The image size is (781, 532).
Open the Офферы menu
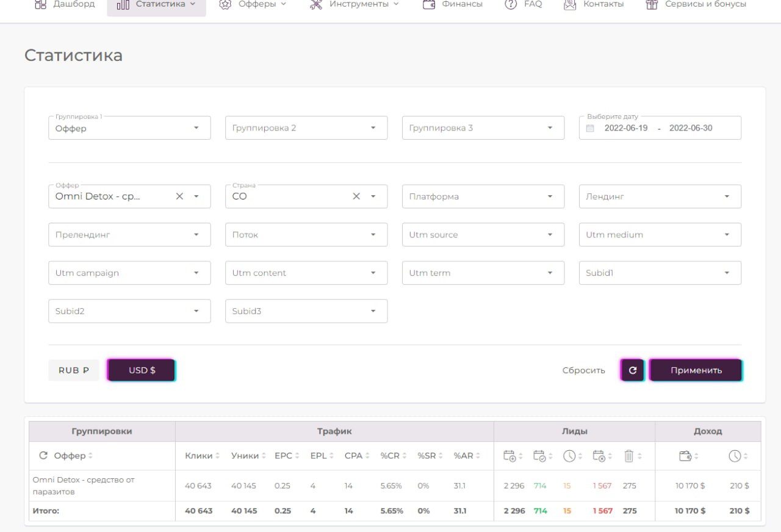tap(253, 4)
